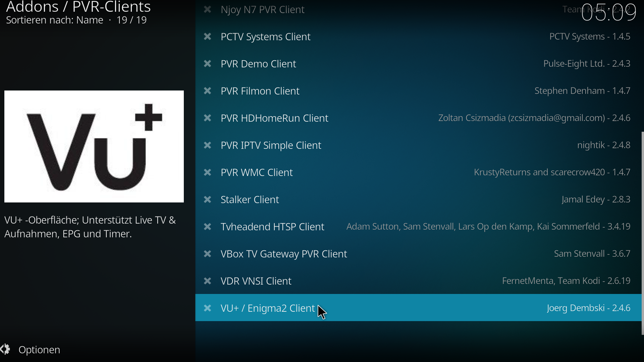The image size is (644, 362).
Task: Click the VU+ addon logo thumbnail
Action: pos(94,146)
